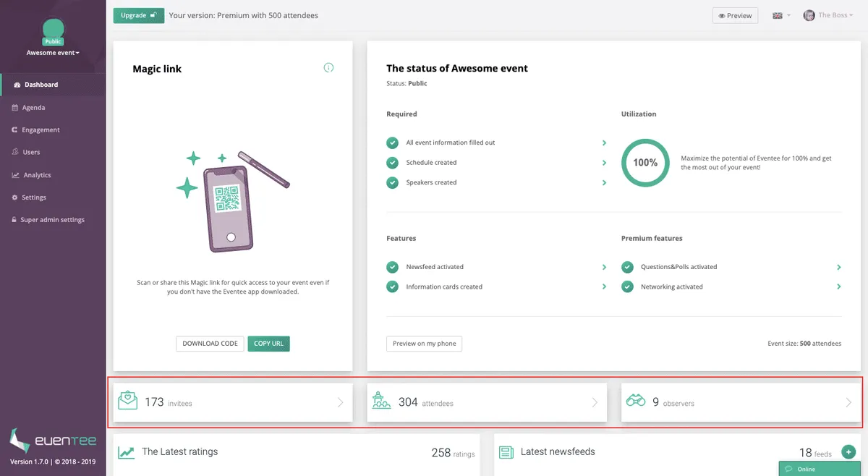Click Event size: 500 attendees text
The width and height of the screenshot is (868, 476).
[804, 344]
